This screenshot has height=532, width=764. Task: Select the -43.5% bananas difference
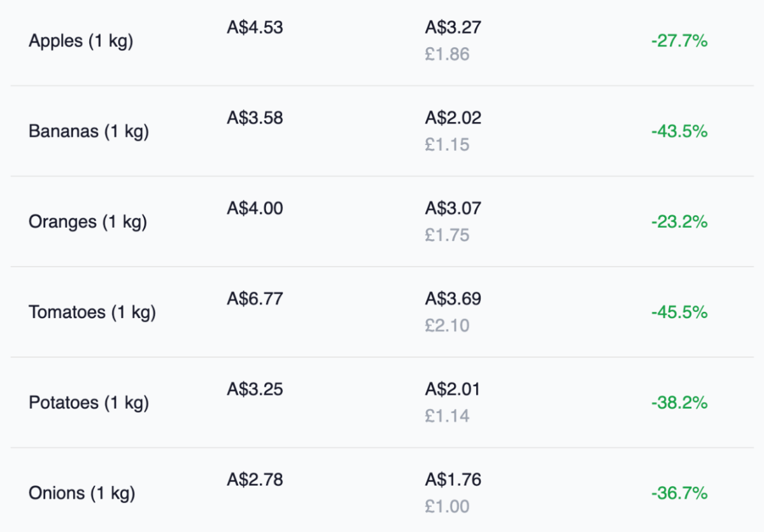pos(679,132)
